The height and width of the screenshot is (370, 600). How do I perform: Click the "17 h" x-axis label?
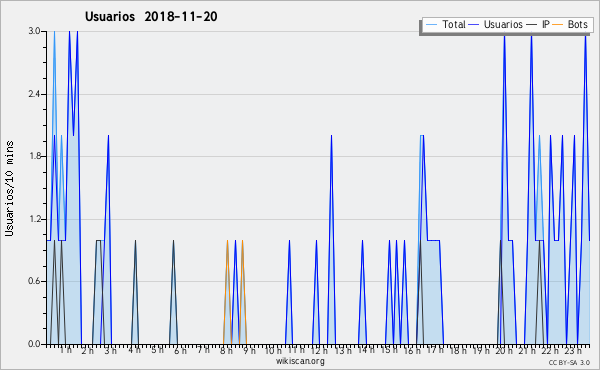click(x=435, y=350)
